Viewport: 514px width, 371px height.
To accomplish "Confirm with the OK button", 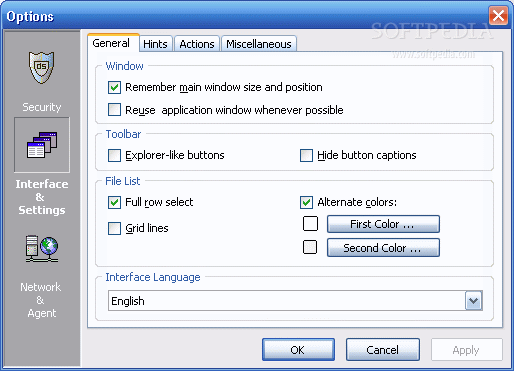I will (x=298, y=350).
